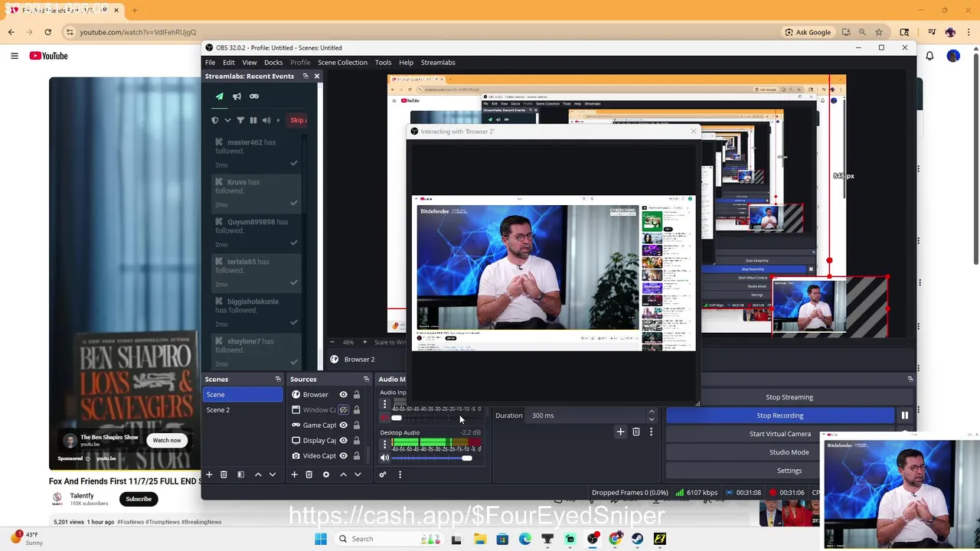Move the selected source up
Viewport: 980px width, 551px height.
click(x=343, y=474)
